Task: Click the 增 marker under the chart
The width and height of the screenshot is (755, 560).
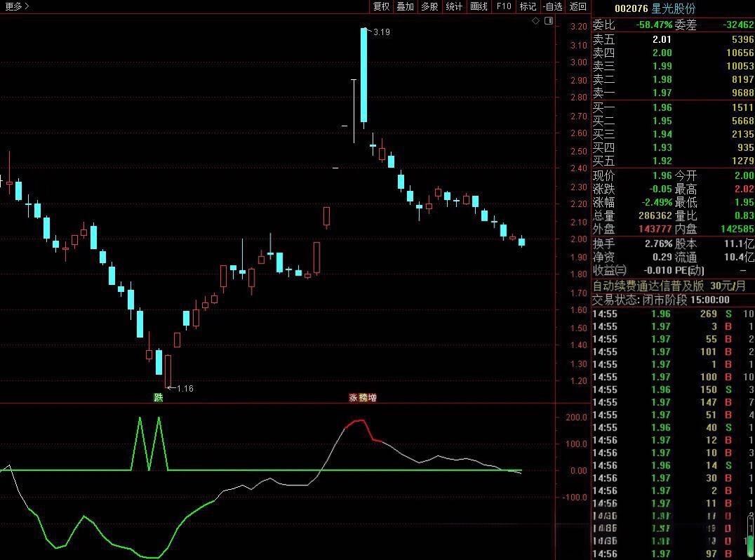Action: pyautogui.click(x=372, y=397)
